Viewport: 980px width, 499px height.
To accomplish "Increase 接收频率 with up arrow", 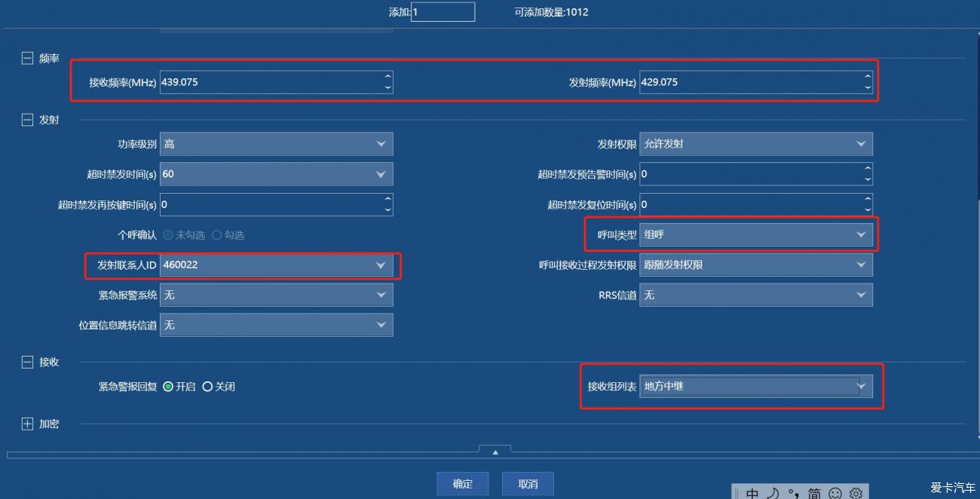I will (387, 77).
